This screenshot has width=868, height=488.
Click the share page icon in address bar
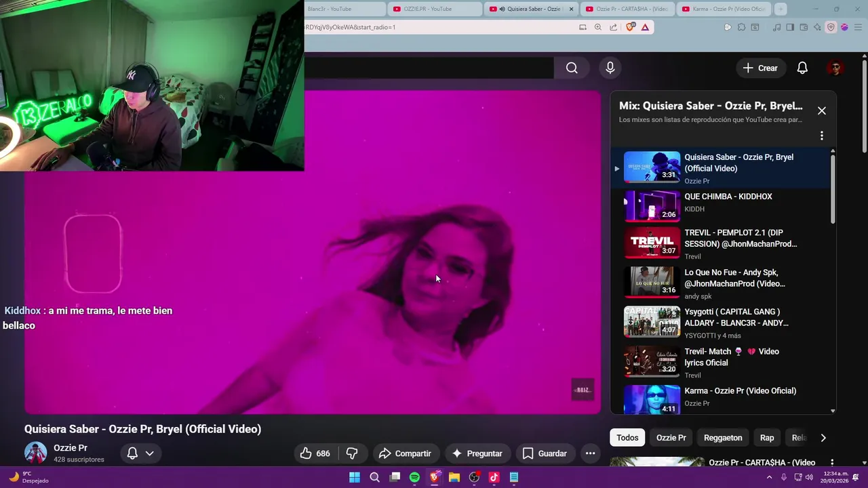[x=613, y=27]
